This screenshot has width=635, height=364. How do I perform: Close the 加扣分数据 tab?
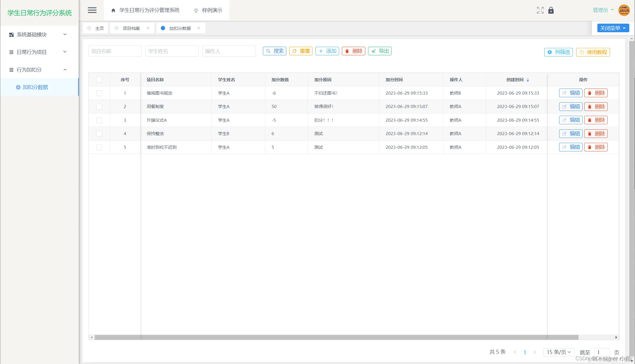pyautogui.click(x=199, y=28)
